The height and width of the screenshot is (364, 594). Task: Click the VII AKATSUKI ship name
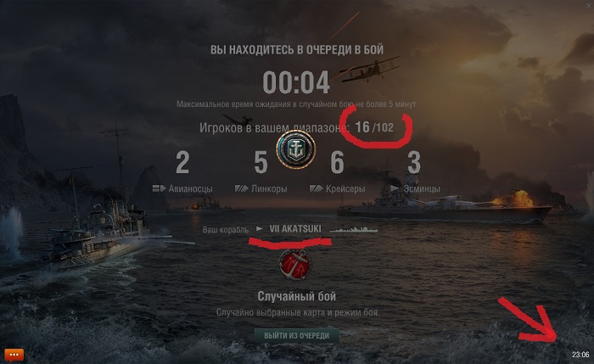(x=295, y=229)
